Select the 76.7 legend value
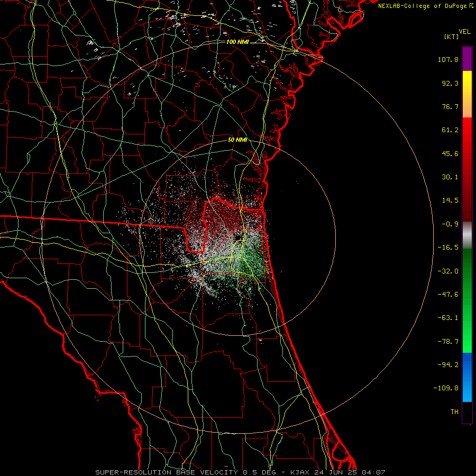 tap(450, 106)
